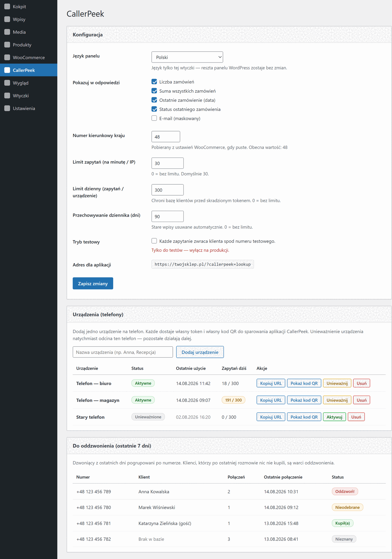Click the Kupił(a) status badge

click(343, 523)
